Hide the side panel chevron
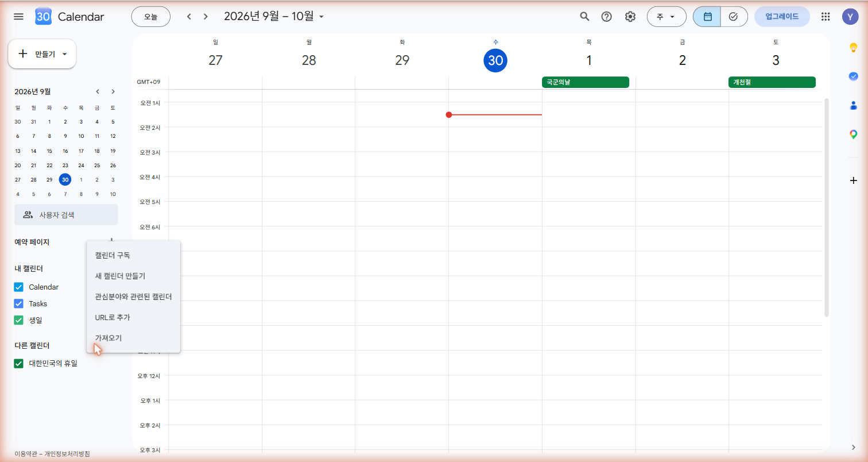 854,448
